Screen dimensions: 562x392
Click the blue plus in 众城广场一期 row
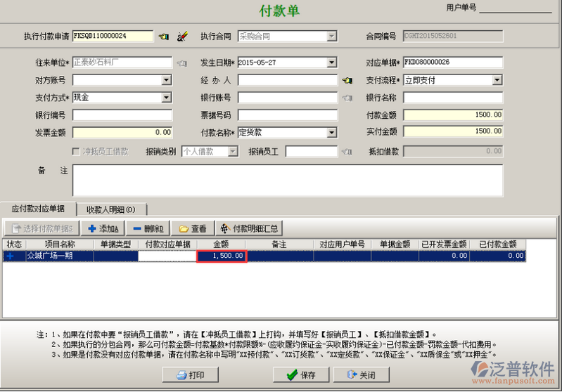pyautogui.click(x=10, y=256)
